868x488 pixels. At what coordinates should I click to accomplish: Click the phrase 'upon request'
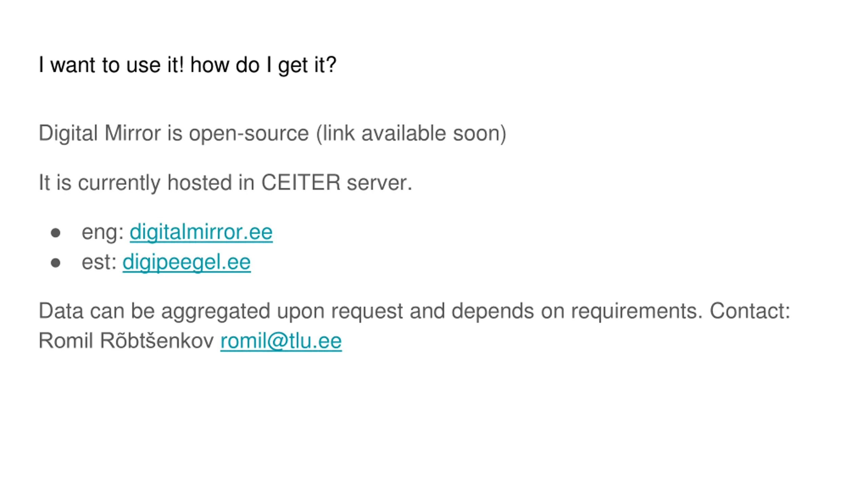point(340,311)
